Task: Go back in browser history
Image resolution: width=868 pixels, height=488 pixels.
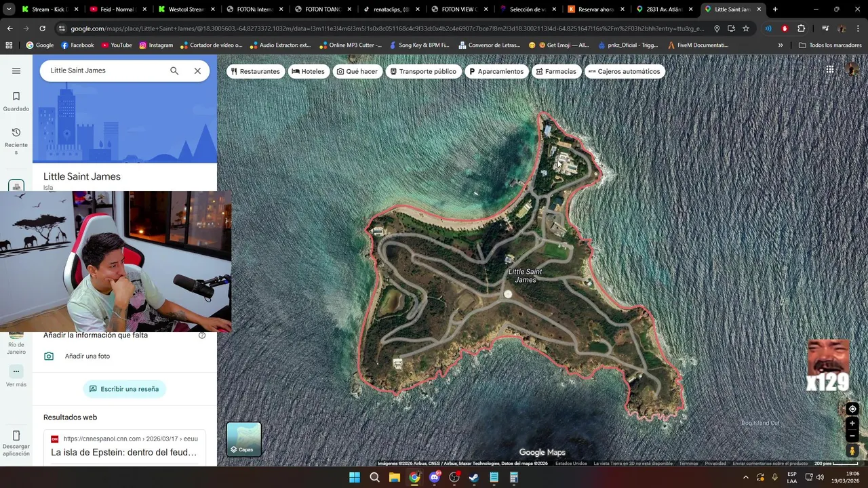Action: 9,28
